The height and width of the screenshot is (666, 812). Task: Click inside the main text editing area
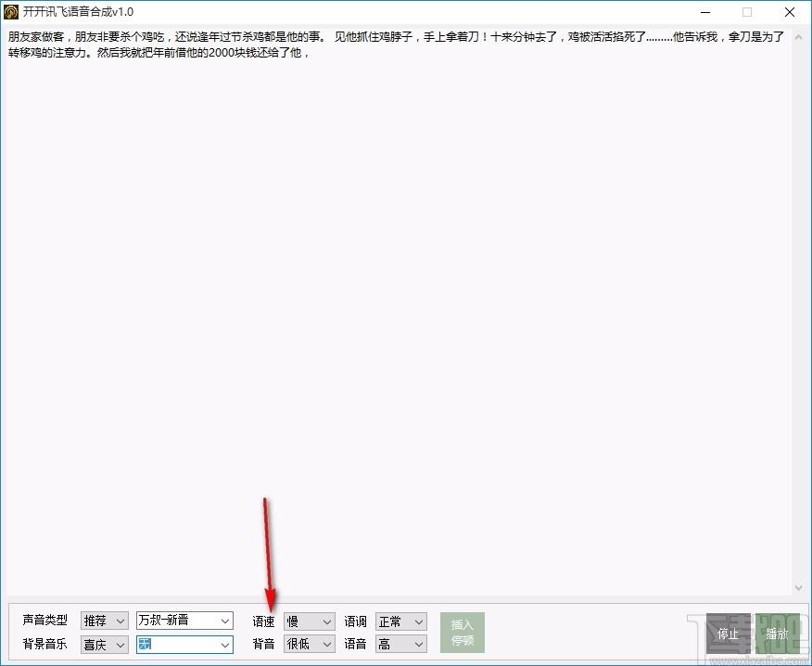(x=397, y=311)
